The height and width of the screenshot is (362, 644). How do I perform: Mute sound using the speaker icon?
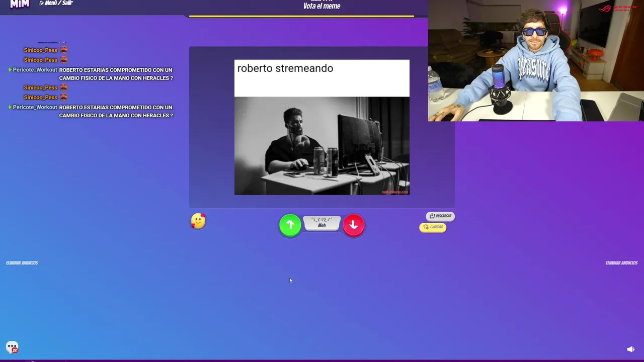point(630,349)
